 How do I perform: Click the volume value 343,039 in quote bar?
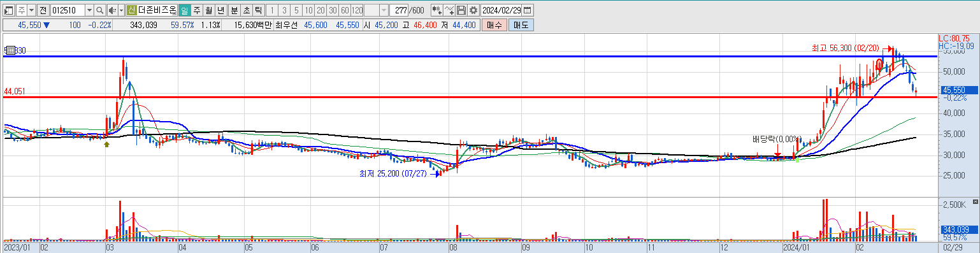[143, 25]
